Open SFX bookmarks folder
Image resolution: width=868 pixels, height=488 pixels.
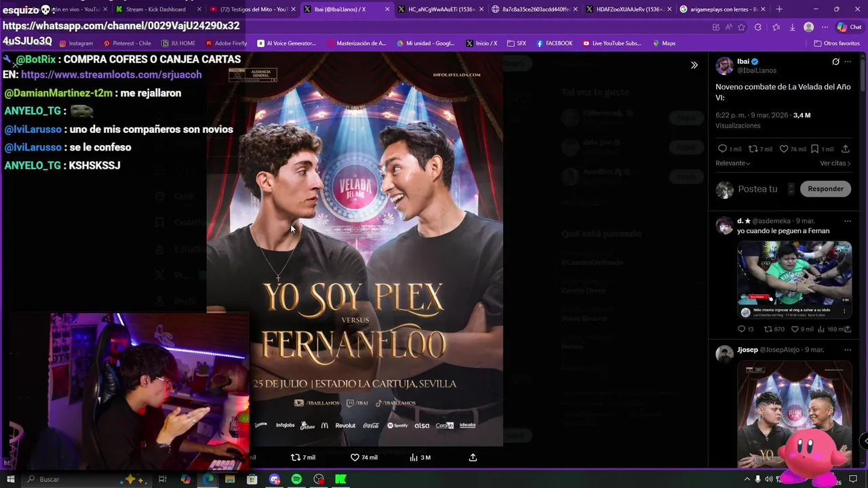tap(516, 43)
